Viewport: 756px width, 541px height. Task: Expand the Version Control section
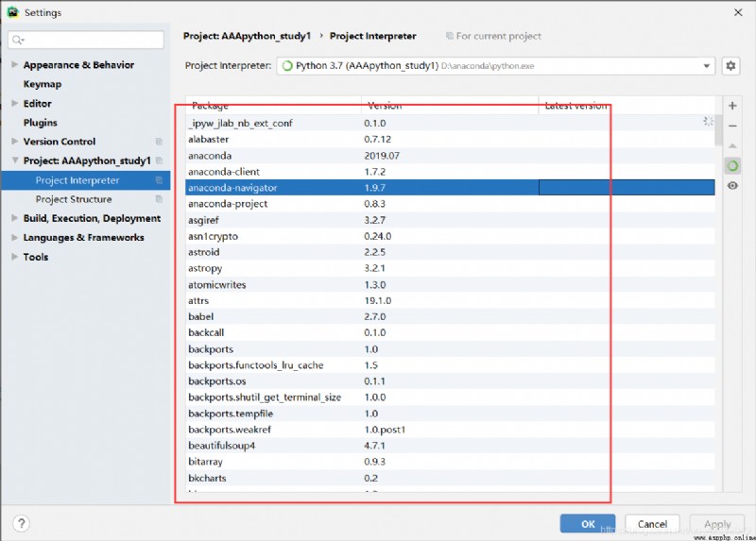[14, 142]
